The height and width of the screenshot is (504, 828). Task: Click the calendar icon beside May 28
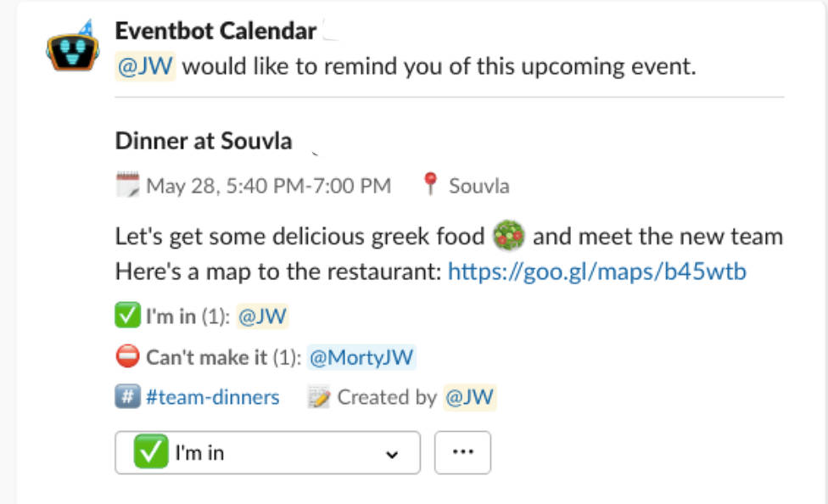126,185
